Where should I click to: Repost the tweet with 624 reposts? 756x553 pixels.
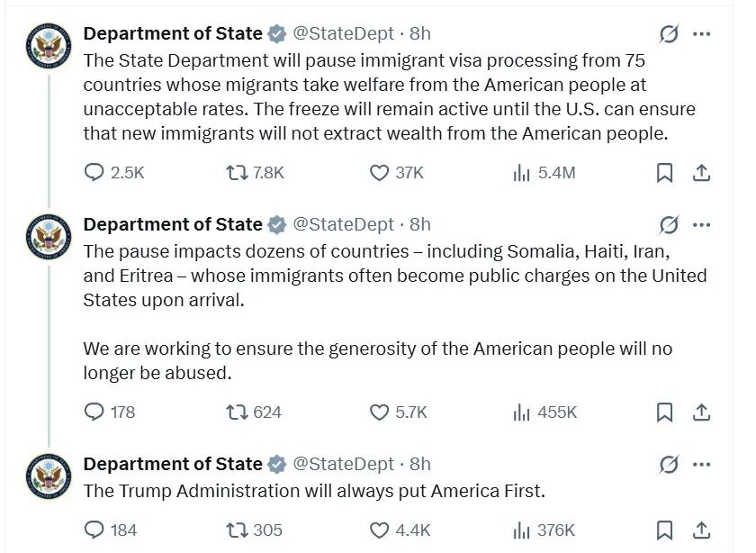pyautogui.click(x=237, y=412)
